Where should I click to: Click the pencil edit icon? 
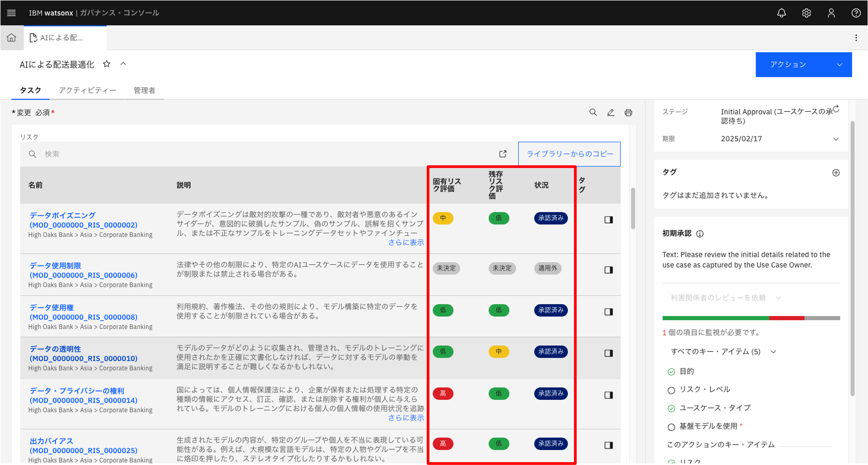tap(611, 113)
